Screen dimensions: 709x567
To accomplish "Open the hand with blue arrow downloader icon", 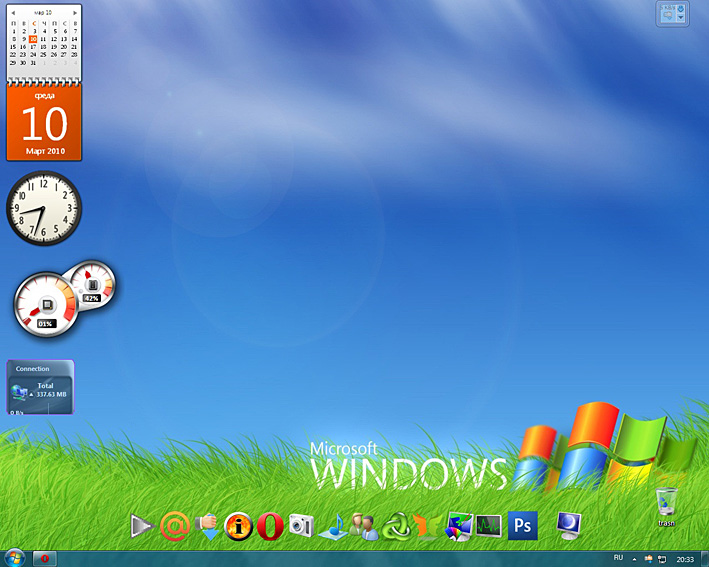I will click(208, 527).
